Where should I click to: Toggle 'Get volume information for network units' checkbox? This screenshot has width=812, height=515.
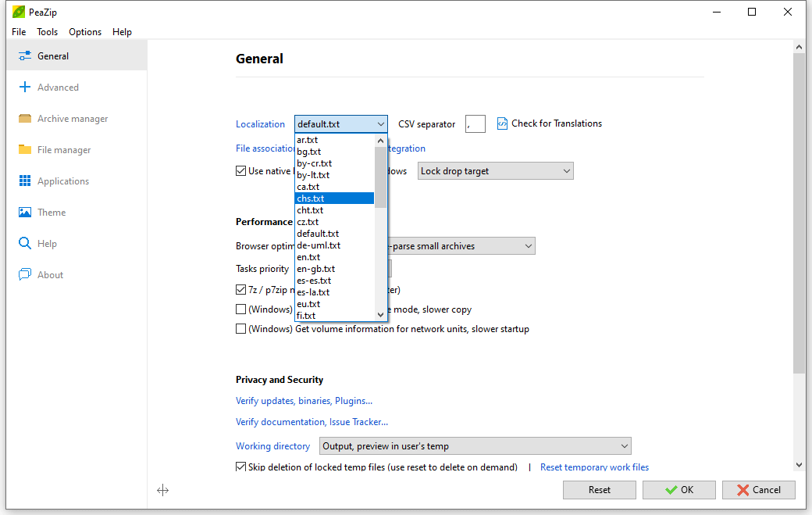pos(241,329)
